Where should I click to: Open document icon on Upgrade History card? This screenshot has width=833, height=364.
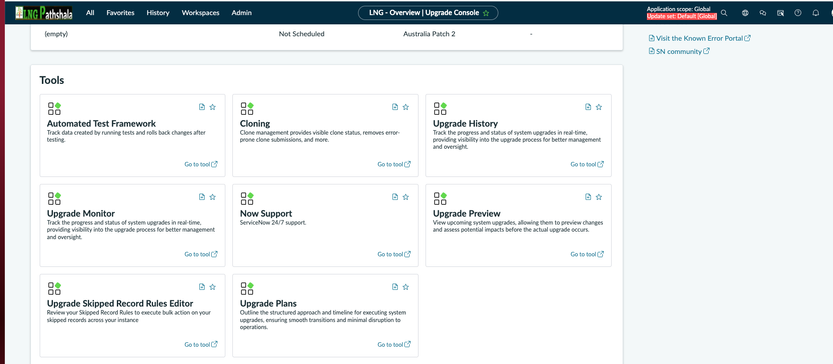click(588, 107)
